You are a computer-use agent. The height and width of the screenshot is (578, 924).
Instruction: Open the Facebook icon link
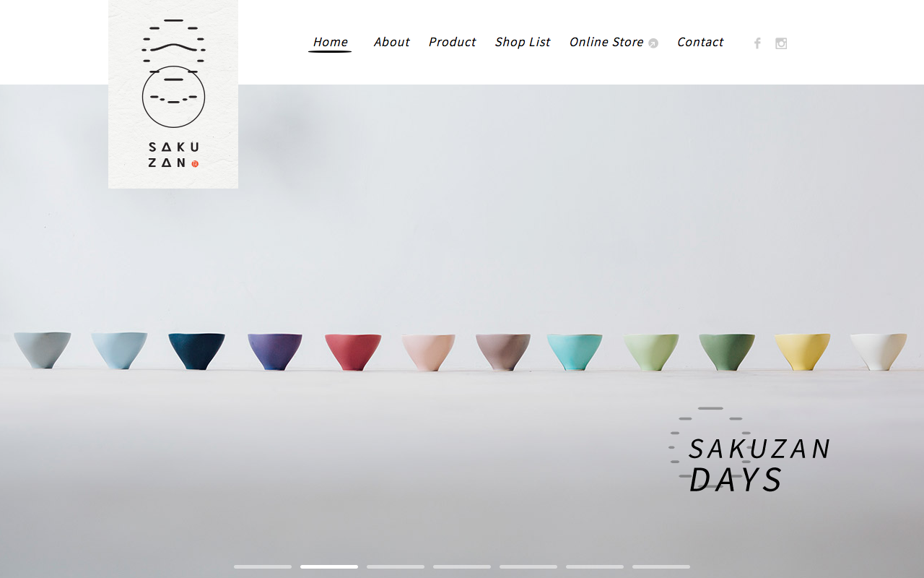coord(757,43)
